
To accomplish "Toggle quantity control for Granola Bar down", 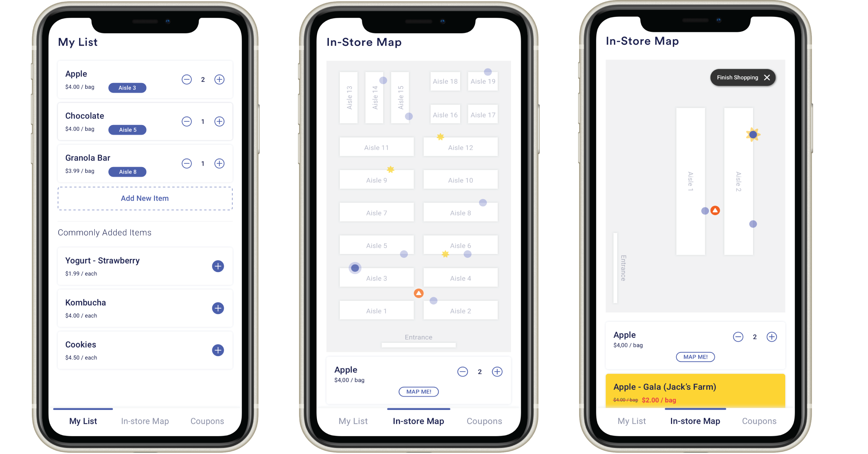I will click(x=187, y=163).
